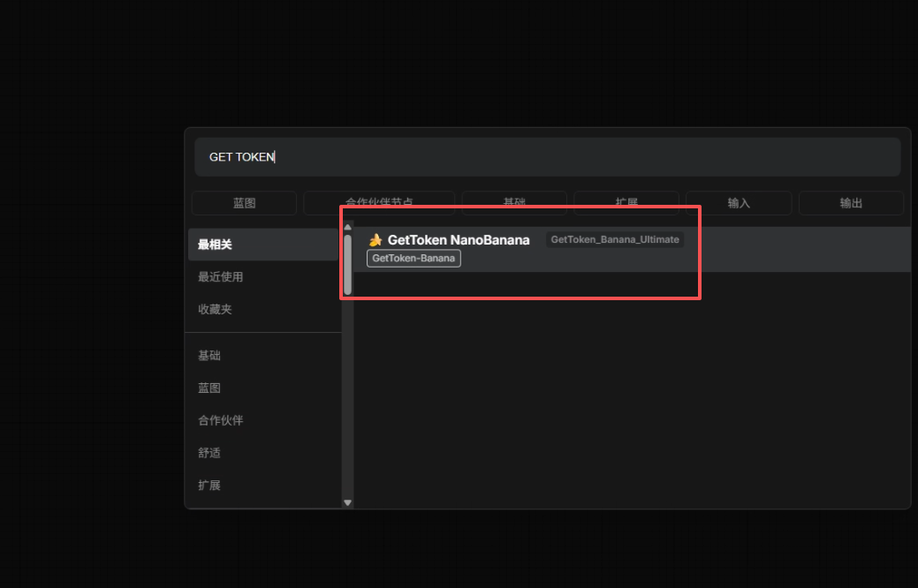Select the 蓝图 sidebar category
This screenshot has width=918, height=588.
[x=209, y=388]
